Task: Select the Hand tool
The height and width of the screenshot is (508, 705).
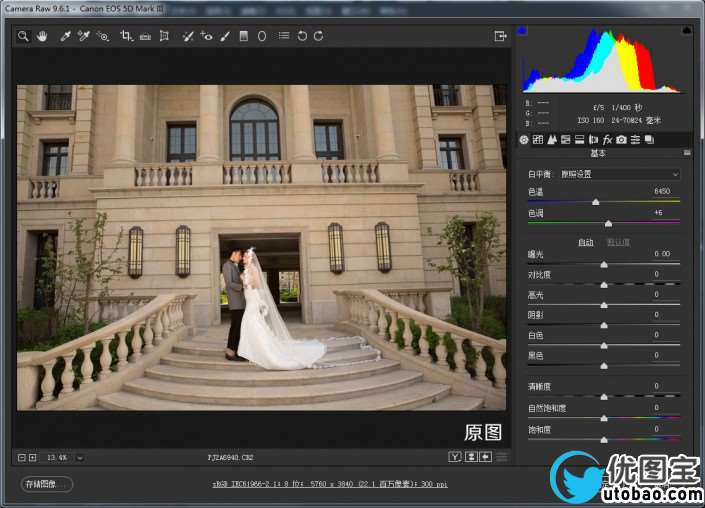Action: pos(42,36)
